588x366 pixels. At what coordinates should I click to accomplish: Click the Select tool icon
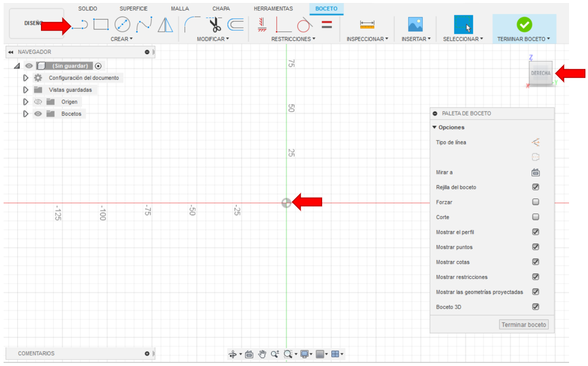pos(463,25)
